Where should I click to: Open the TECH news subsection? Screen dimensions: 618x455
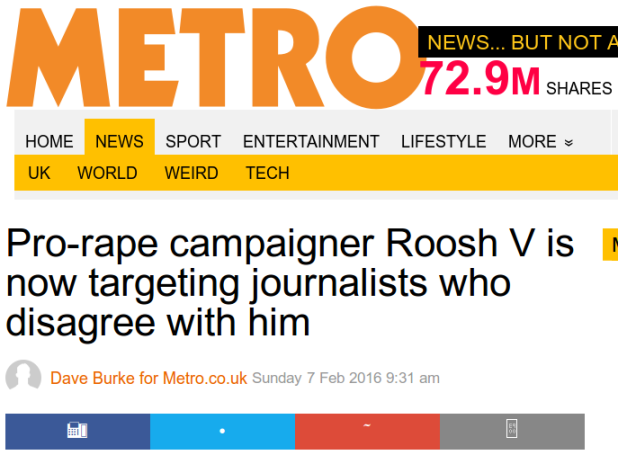[268, 173]
